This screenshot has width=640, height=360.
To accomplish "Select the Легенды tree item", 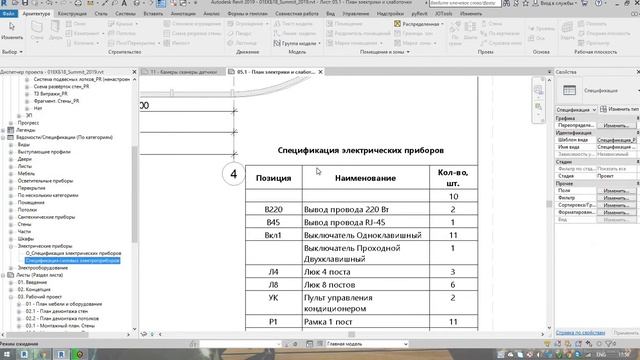I will (25, 130).
